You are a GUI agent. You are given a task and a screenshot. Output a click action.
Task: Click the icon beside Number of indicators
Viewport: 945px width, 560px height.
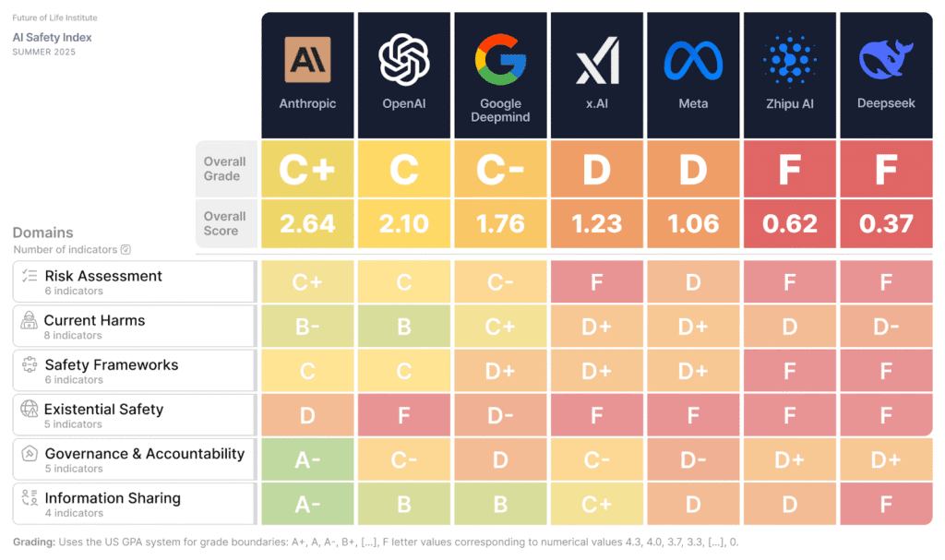tap(126, 249)
